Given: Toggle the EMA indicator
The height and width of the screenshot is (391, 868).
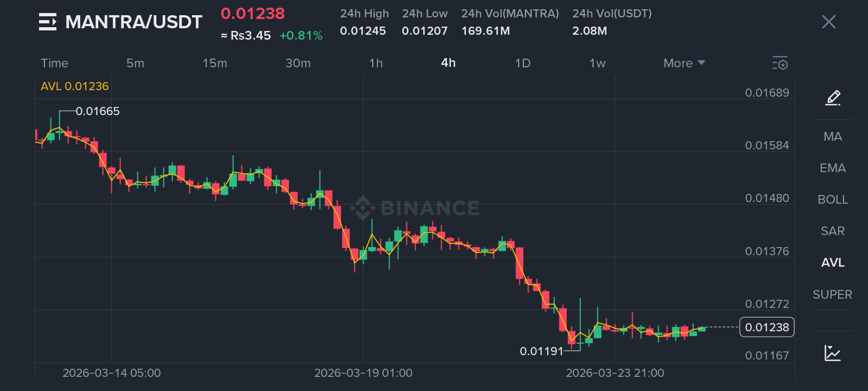Looking at the screenshot, I should coord(833,168).
